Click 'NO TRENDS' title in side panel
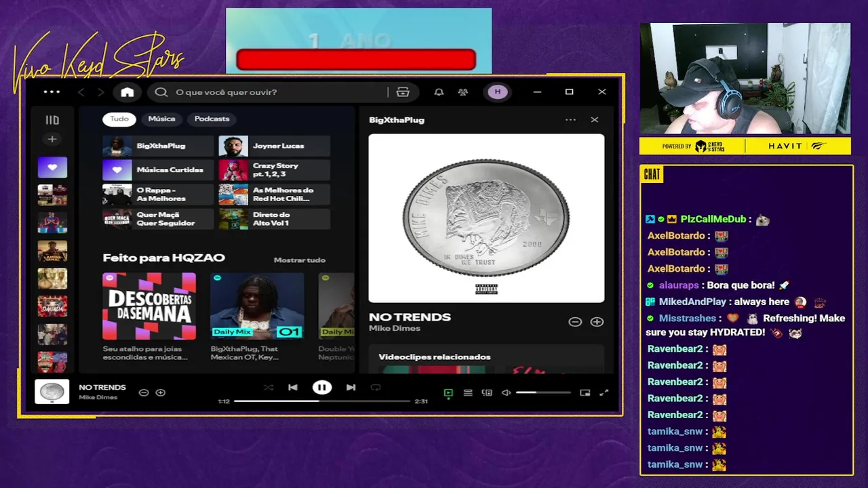Image resolution: width=868 pixels, height=488 pixels. pos(410,317)
